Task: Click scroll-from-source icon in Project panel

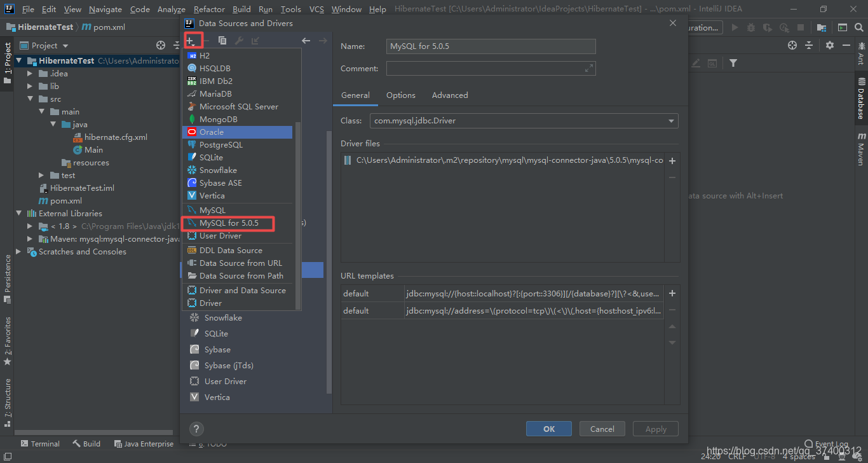Action: pyautogui.click(x=161, y=45)
